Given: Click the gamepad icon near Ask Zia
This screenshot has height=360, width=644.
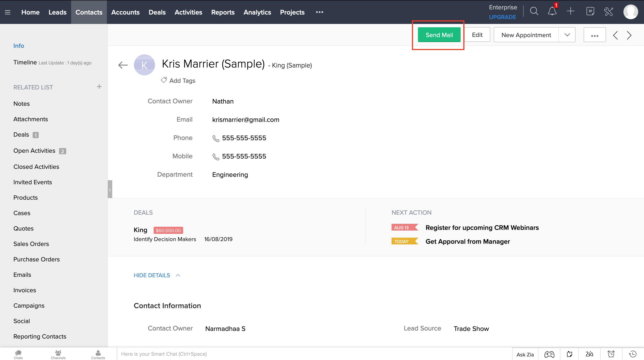Looking at the screenshot, I should coord(549,354).
